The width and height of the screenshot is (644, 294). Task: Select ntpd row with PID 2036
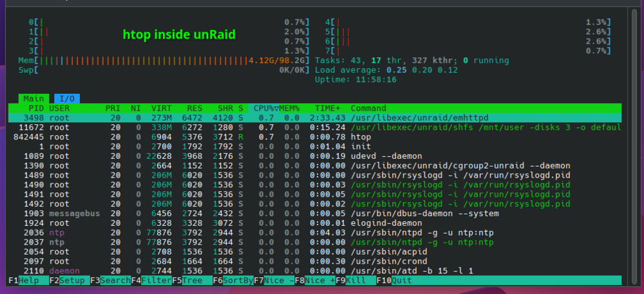click(x=315, y=232)
